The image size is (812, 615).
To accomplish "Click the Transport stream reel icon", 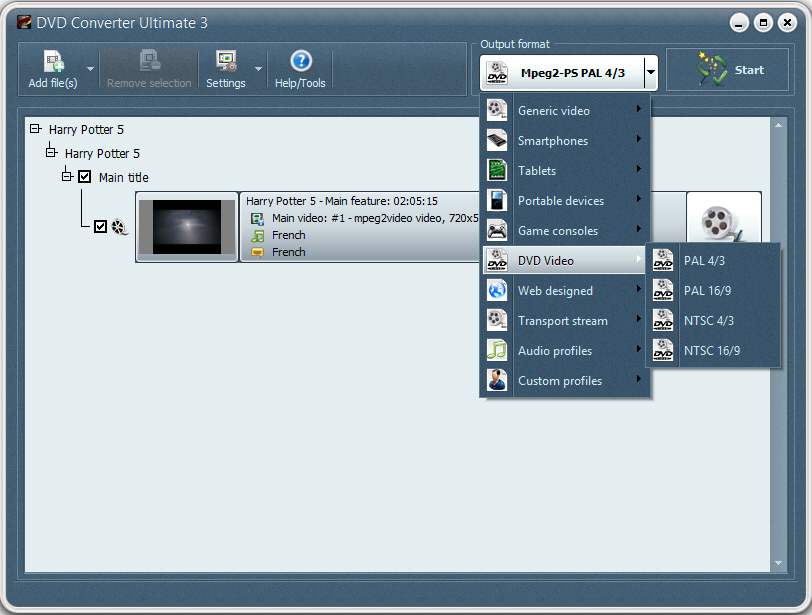I will point(497,320).
